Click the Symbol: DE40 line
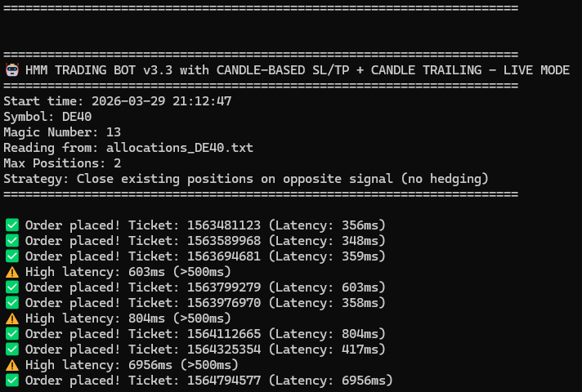The height and width of the screenshot is (392, 582). tap(47, 117)
